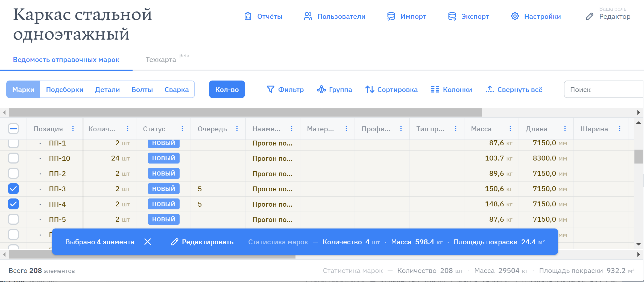Click queue value 5 in ПП-4 row
This screenshot has height=282, width=644.
[x=200, y=204]
